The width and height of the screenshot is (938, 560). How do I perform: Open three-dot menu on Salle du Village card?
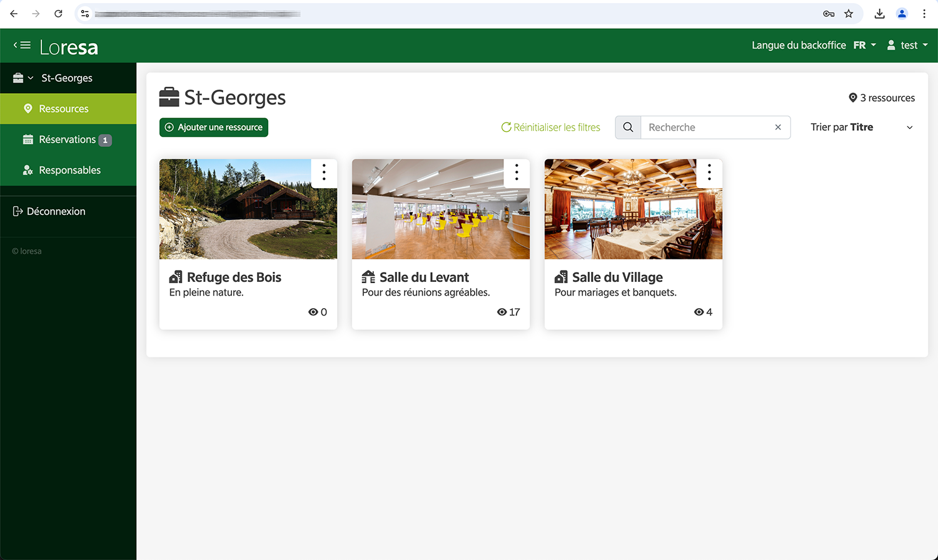click(709, 172)
